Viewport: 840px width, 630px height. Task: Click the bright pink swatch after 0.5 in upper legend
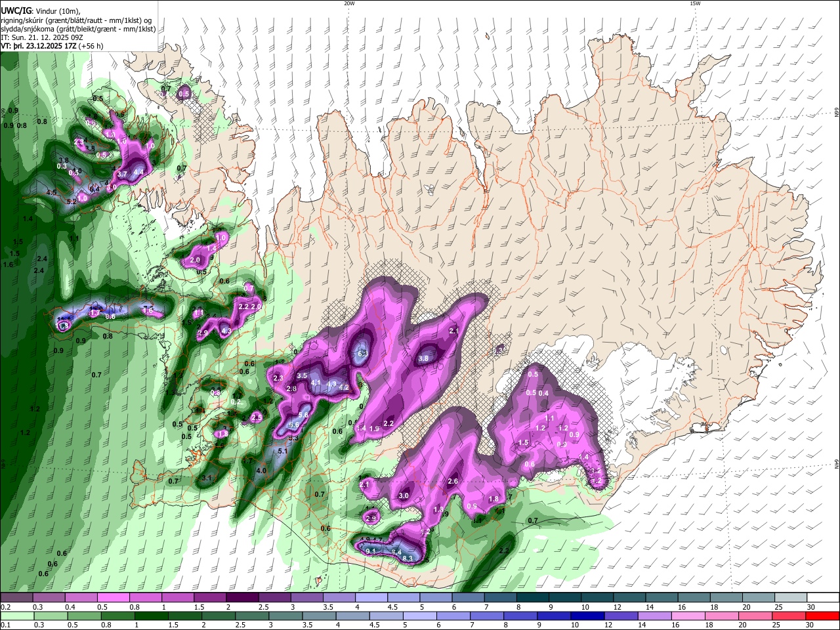(x=113, y=598)
